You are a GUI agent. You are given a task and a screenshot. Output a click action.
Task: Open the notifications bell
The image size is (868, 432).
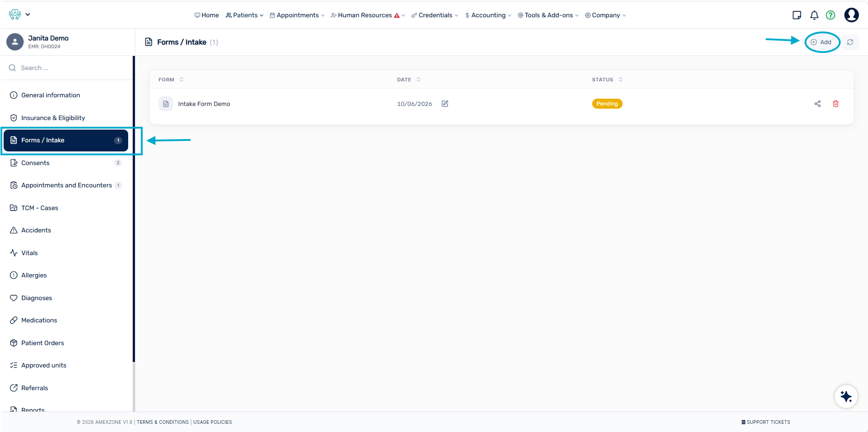[x=814, y=15]
